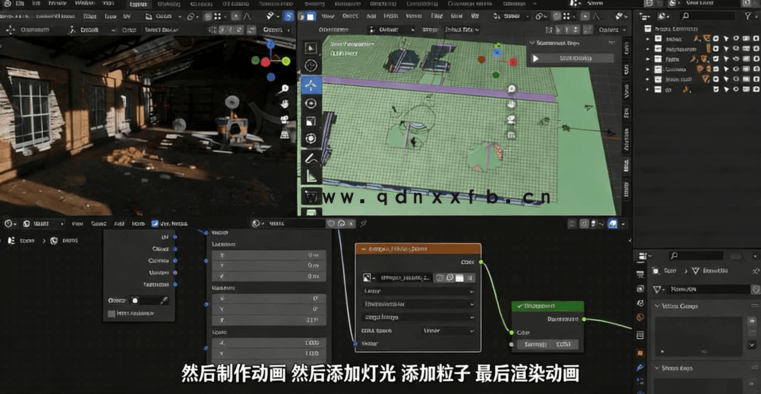Open Options dropdown in left viewport header

tap(275, 29)
